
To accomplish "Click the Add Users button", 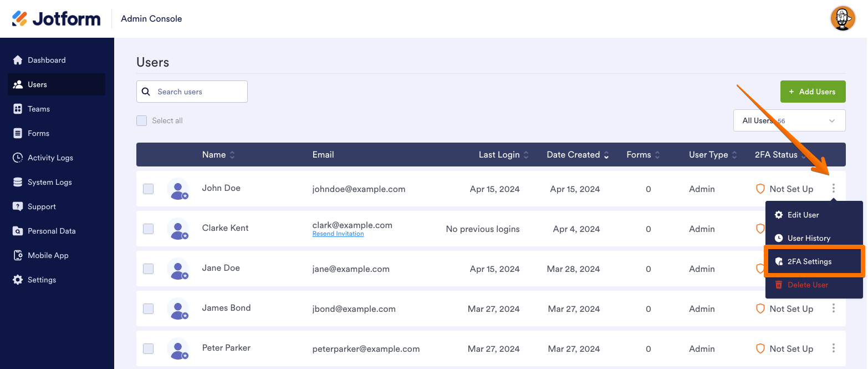I will 813,92.
